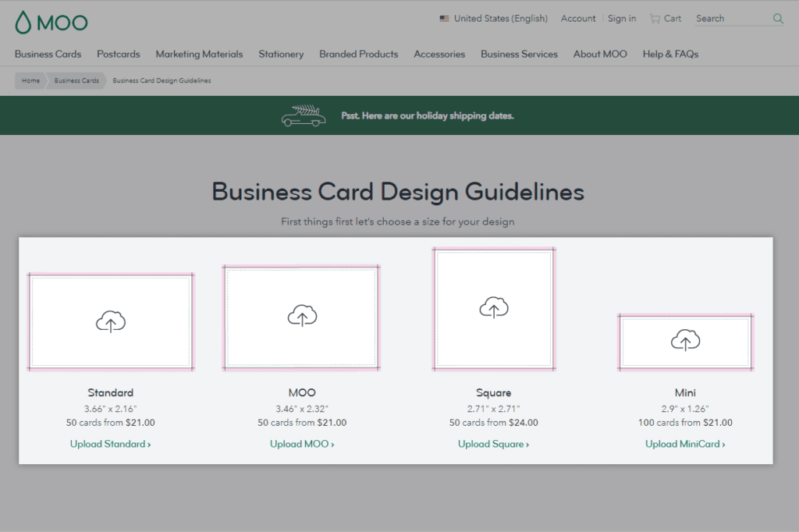799x532 pixels.
Task: Open the United States (English) region selector
Action: click(494, 19)
